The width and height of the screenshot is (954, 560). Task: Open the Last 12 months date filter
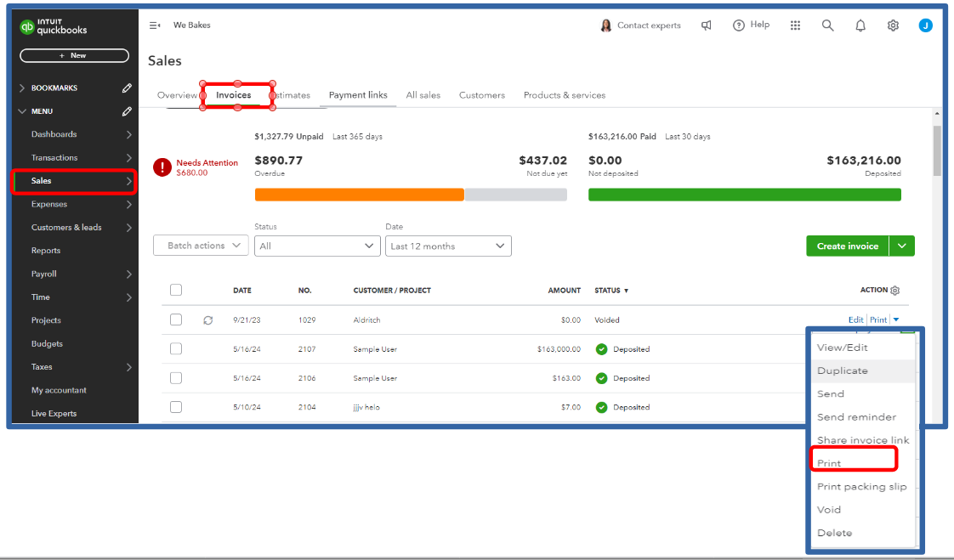pos(448,245)
